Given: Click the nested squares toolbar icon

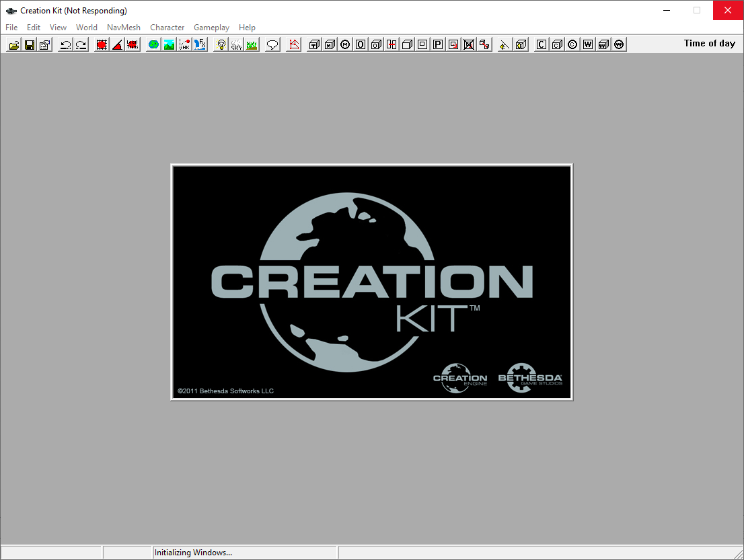Looking at the screenshot, I should coord(422,44).
